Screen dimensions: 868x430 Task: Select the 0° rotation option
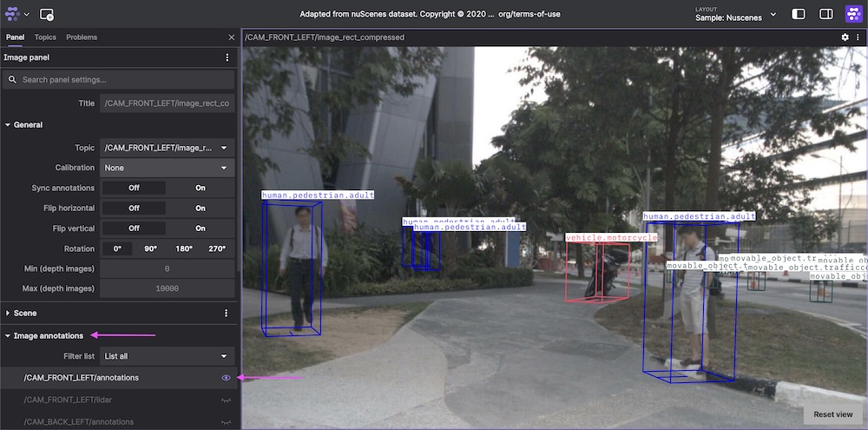[x=117, y=248]
